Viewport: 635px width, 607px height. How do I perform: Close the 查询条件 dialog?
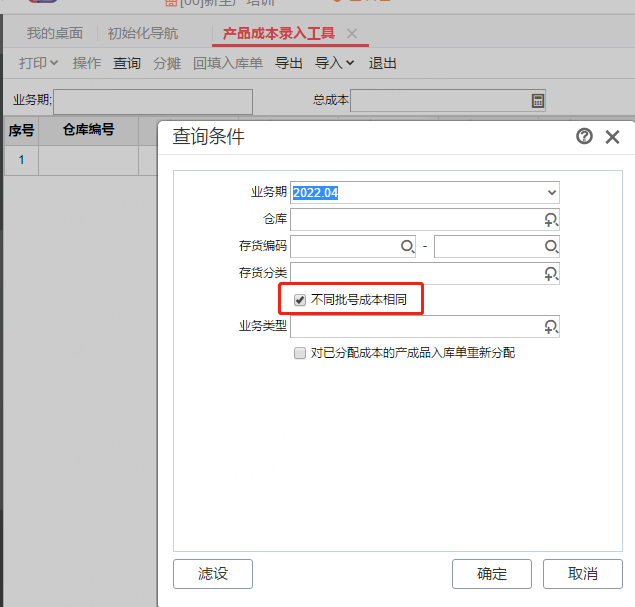[612, 137]
